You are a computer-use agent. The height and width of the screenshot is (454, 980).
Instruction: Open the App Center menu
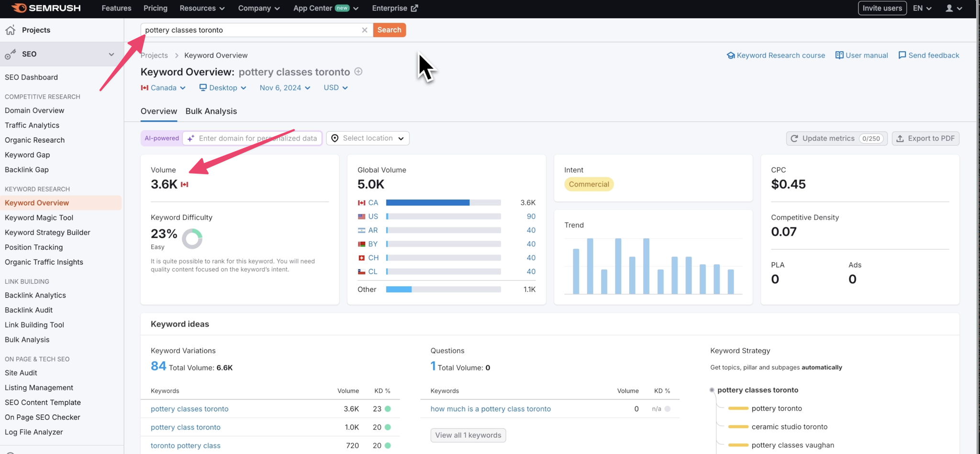(x=326, y=8)
